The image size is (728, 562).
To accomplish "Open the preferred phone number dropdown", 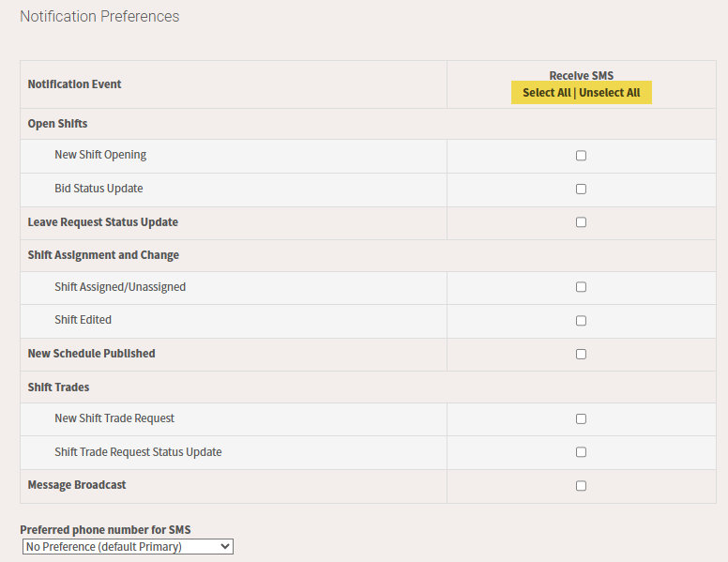I will point(128,546).
